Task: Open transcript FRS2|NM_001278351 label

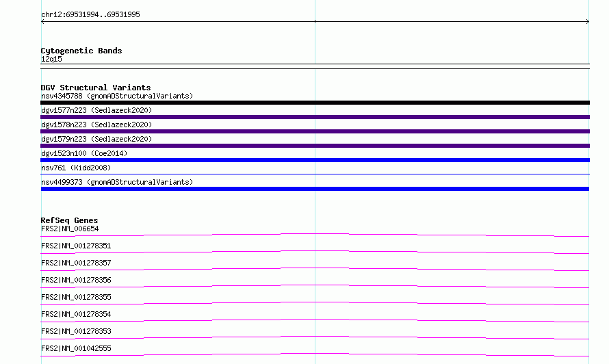Action: tap(76, 246)
